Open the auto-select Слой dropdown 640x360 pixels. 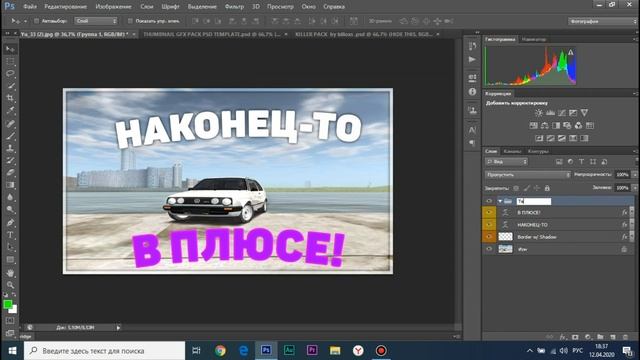tap(96, 21)
